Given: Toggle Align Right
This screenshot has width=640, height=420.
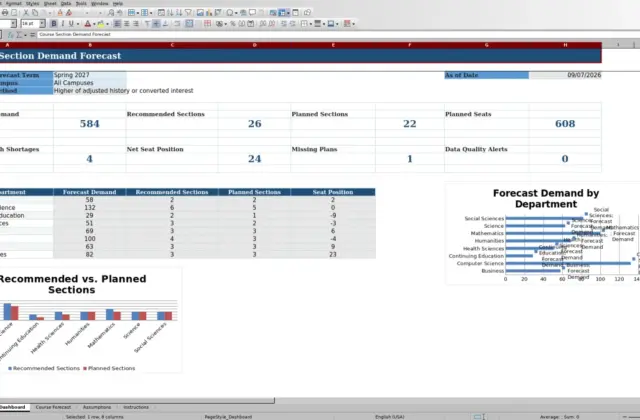Looking at the screenshot, I should pos(136,24).
